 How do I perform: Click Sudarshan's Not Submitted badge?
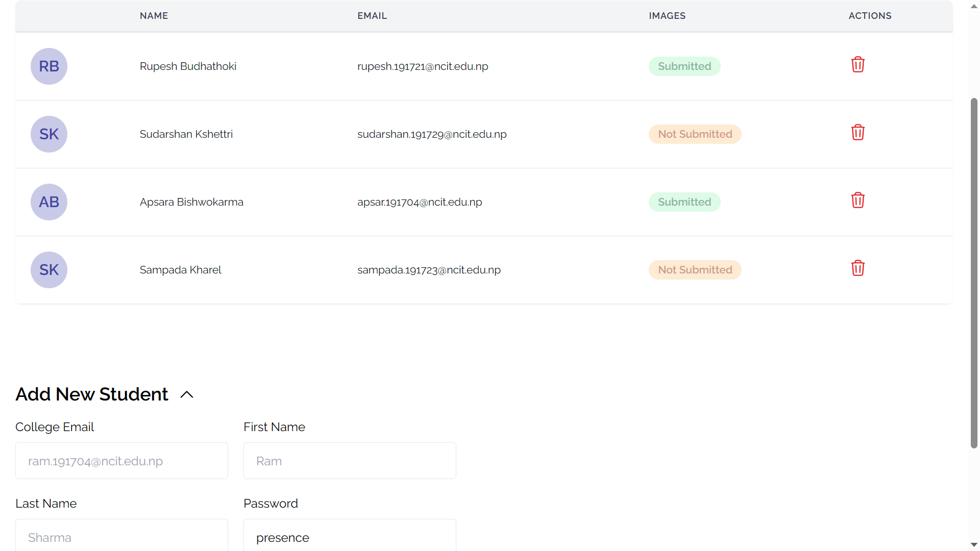click(695, 134)
